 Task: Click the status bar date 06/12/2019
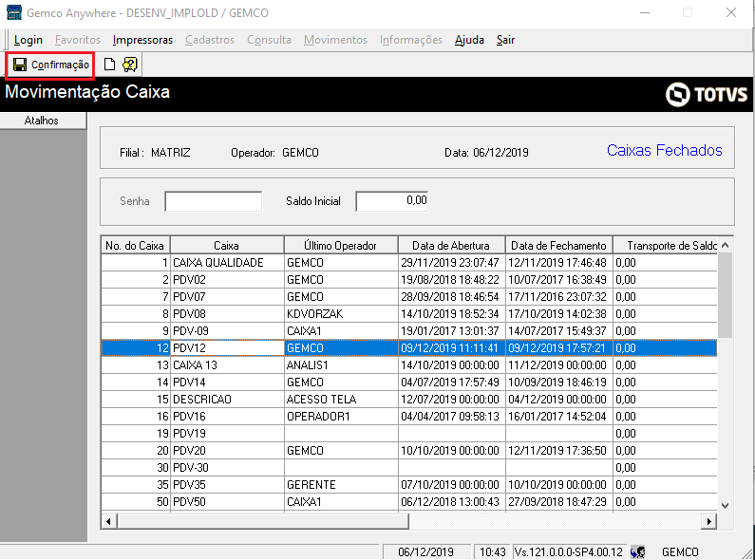[x=426, y=551]
